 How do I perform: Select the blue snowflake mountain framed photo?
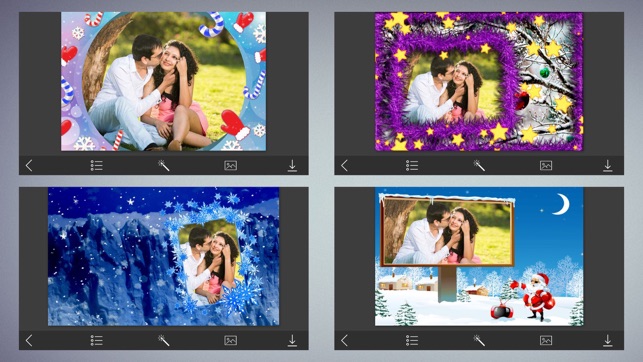tap(164, 256)
